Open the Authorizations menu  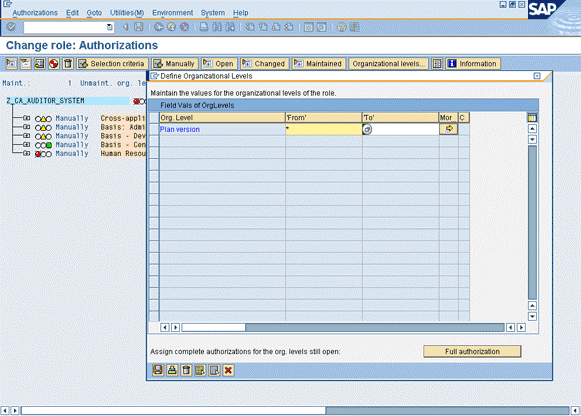tap(35, 13)
